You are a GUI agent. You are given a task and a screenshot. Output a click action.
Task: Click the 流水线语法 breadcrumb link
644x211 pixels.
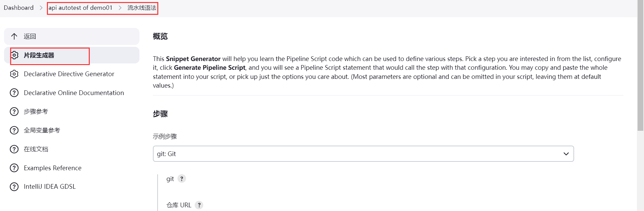click(x=142, y=8)
